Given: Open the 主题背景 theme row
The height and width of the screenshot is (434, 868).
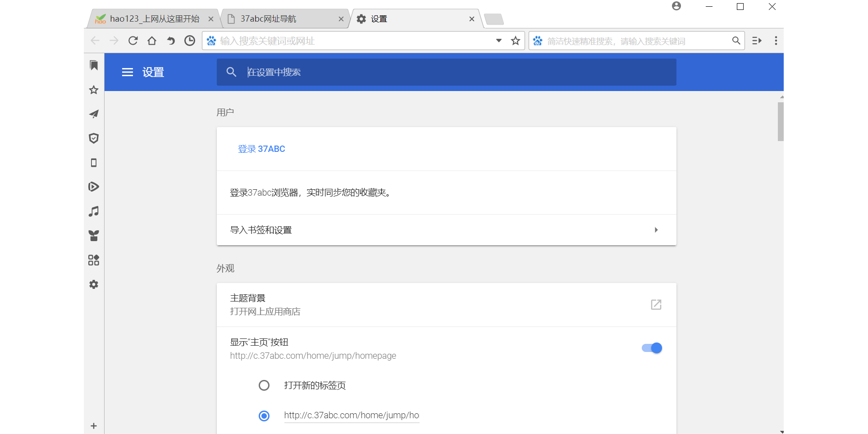Looking at the screenshot, I should coord(446,305).
